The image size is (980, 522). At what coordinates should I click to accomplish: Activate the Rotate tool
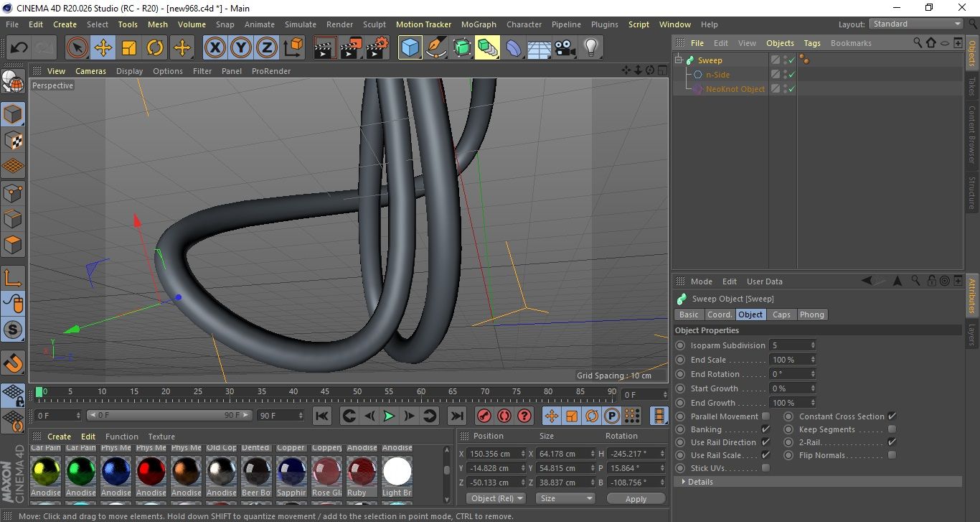click(155, 48)
